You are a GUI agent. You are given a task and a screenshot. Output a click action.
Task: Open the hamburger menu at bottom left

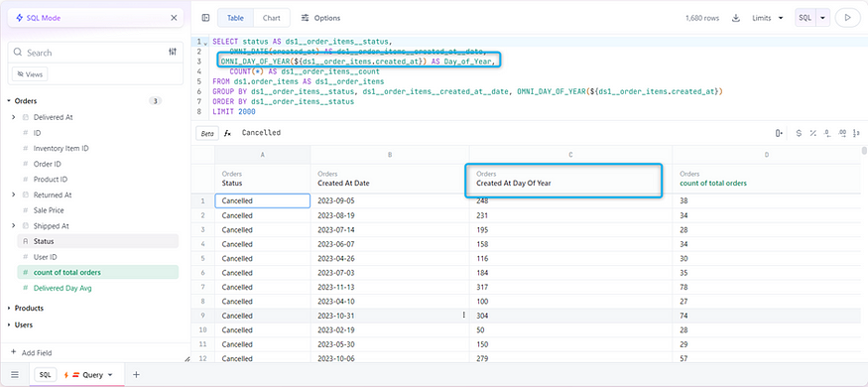(x=15, y=375)
